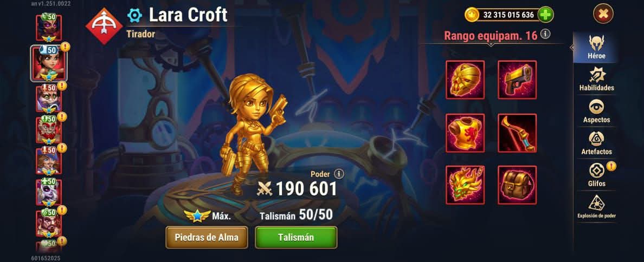
Task: Close the hero screen with red X
Action: [603, 15]
